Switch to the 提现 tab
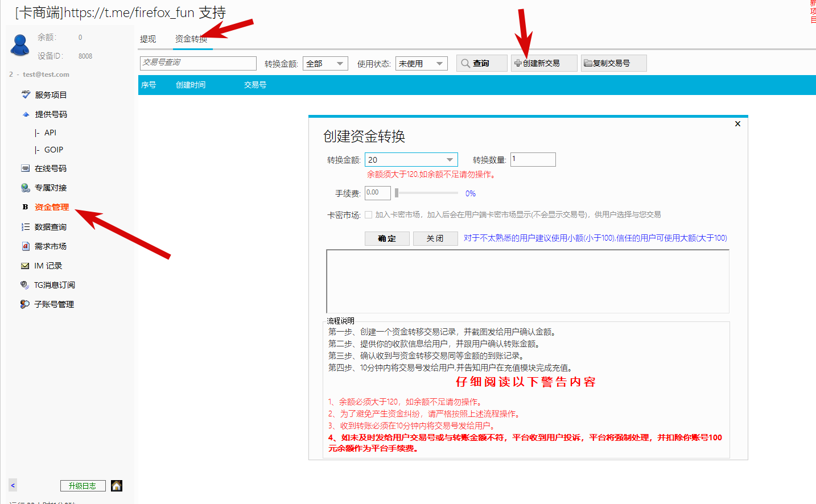Viewport: 816px width, 504px height. point(148,39)
